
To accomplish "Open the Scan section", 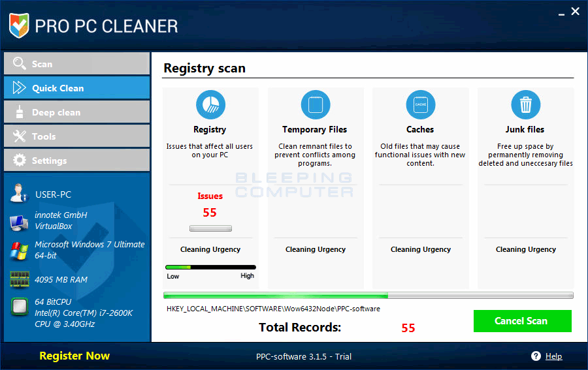I will point(77,63).
